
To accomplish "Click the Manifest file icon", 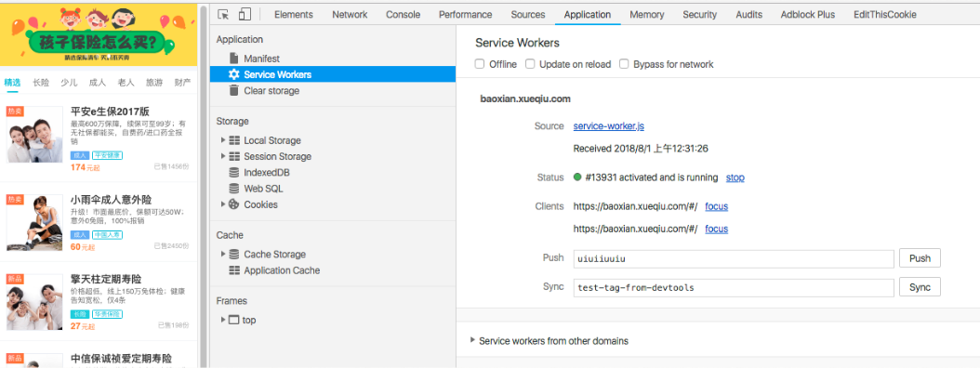I will pos(233,59).
